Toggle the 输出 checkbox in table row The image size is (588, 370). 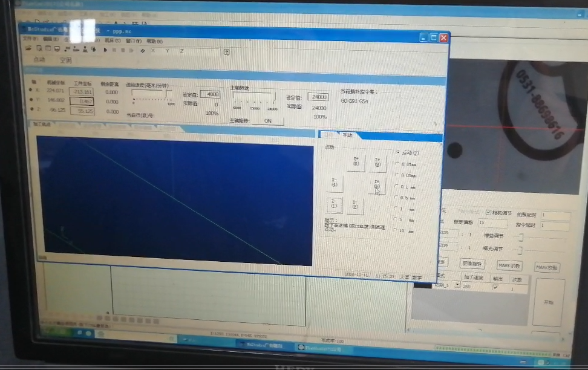pos(497,288)
